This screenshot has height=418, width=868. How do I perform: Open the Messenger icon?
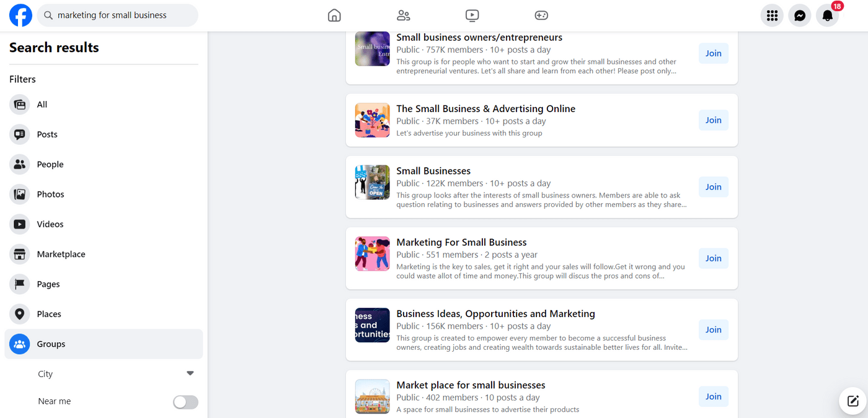[x=800, y=15]
